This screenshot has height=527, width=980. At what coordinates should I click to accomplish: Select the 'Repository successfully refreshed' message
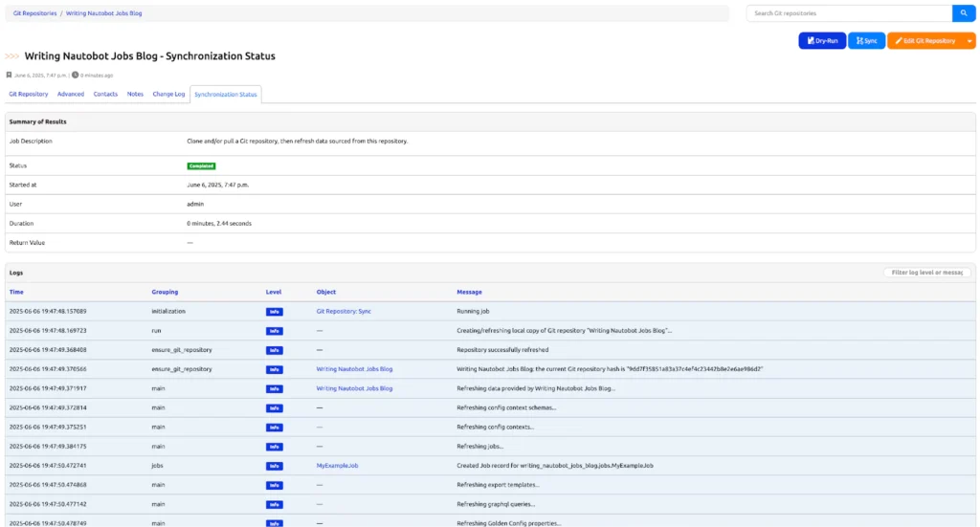click(x=502, y=350)
